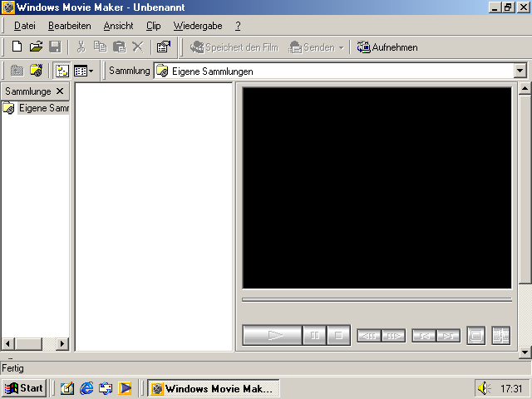Toggle the collections pane view button
The width and height of the screenshot is (532, 399).
[62, 71]
